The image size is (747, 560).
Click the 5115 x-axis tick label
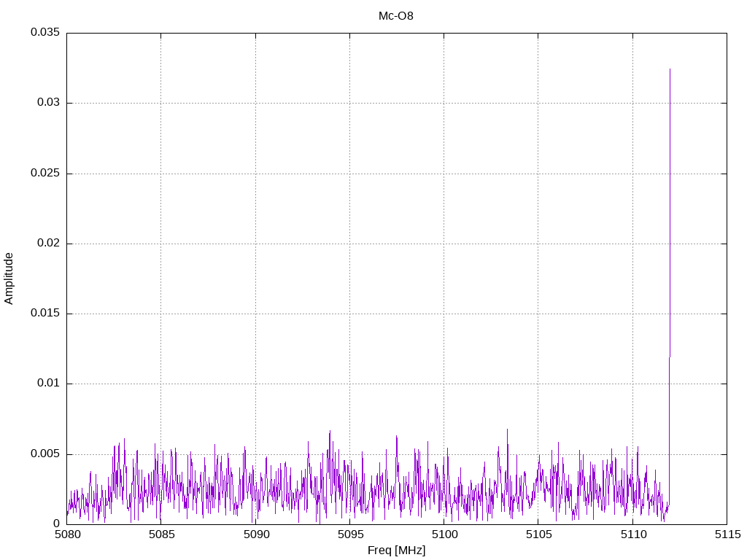coord(727,535)
